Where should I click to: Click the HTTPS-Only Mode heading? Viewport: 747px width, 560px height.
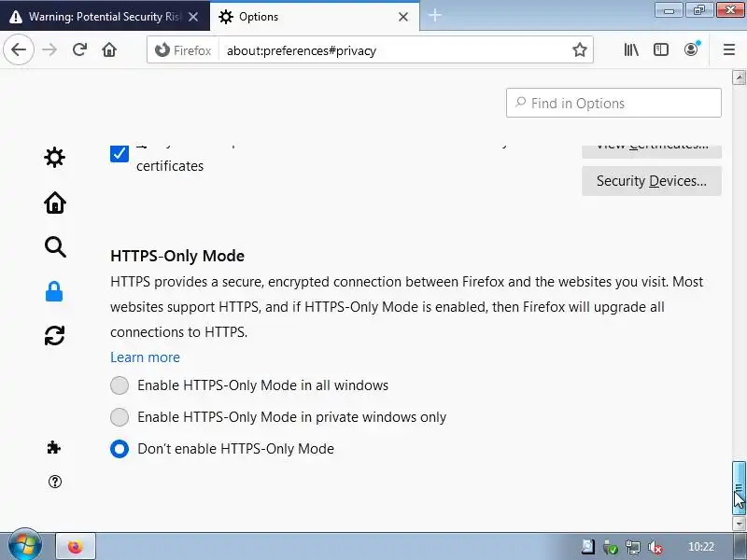pos(177,256)
